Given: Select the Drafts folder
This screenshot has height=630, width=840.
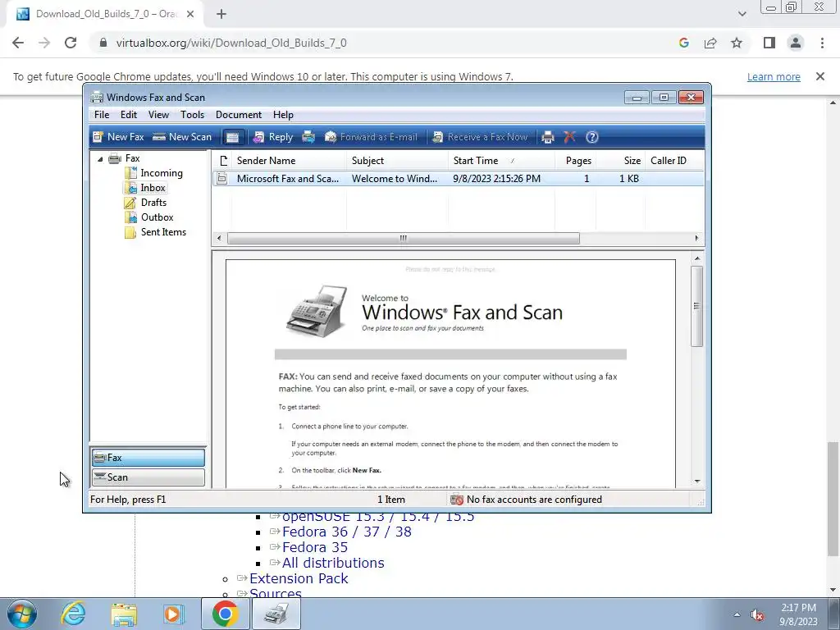Looking at the screenshot, I should click(x=146, y=203).
